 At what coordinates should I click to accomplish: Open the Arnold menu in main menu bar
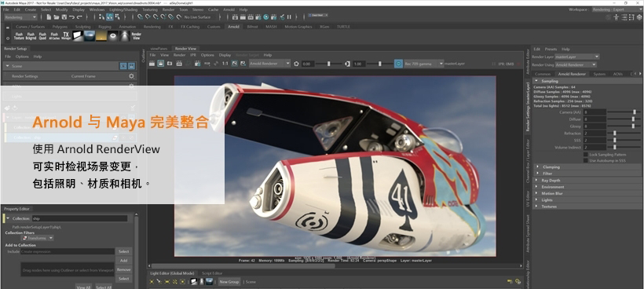[229, 9]
